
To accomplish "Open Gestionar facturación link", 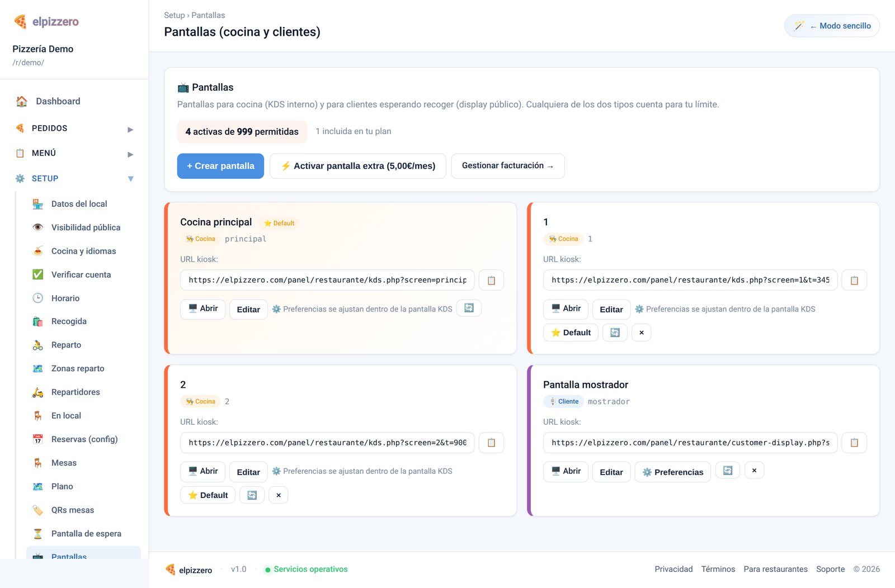I will point(508,166).
